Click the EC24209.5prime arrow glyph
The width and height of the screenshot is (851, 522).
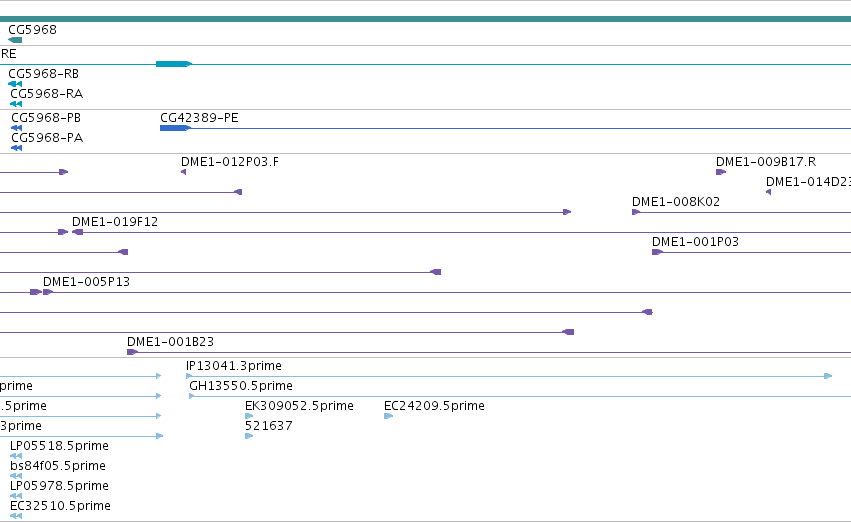[389, 416]
